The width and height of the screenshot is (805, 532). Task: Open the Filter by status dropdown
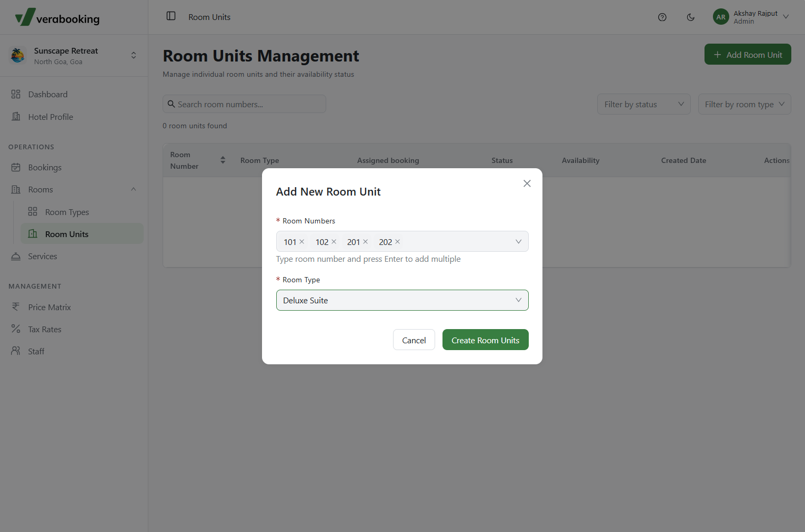pos(644,104)
